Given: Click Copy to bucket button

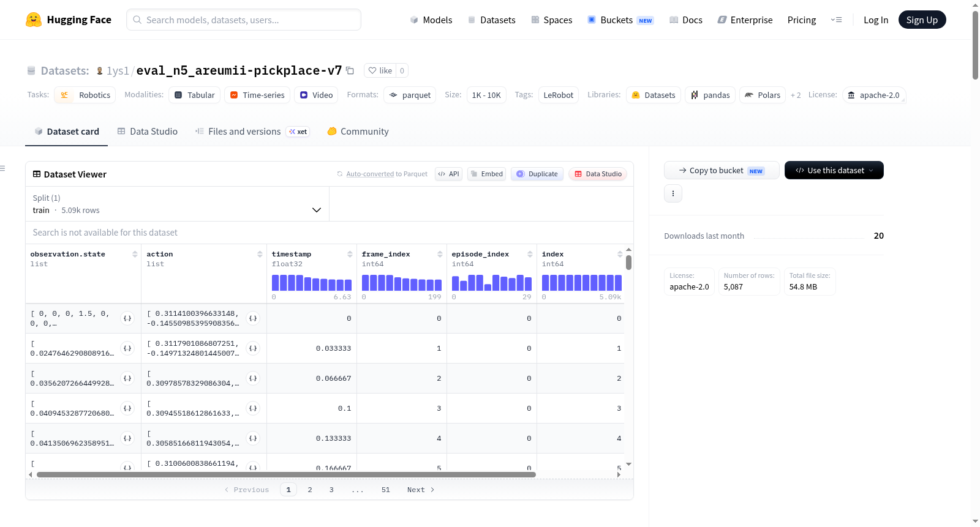Looking at the screenshot, I should click(x=721, y=170).
